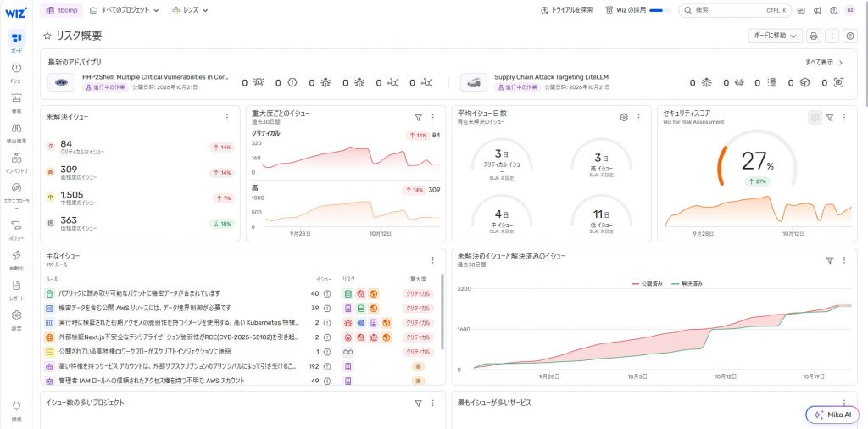Click the board info icon beside the three-dot menu
868x429 pixels.
coord(850,36)
